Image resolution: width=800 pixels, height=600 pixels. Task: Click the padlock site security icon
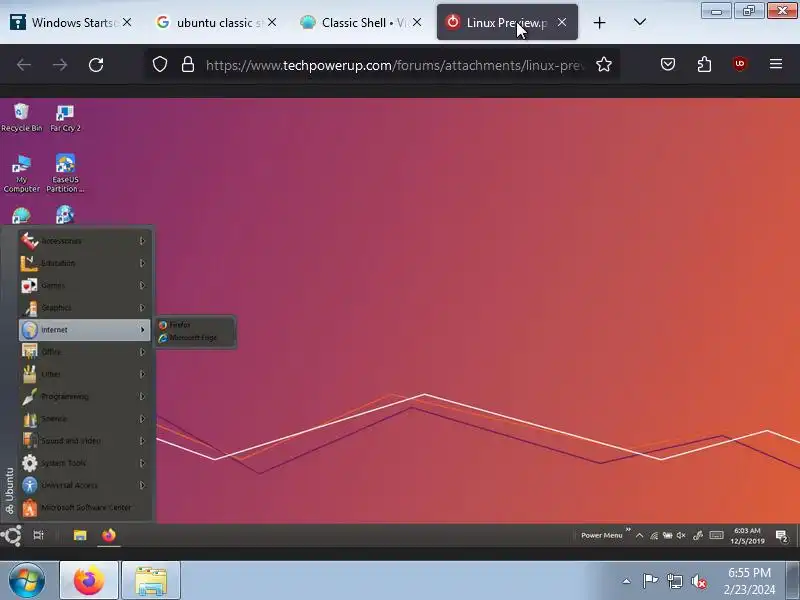188,64
